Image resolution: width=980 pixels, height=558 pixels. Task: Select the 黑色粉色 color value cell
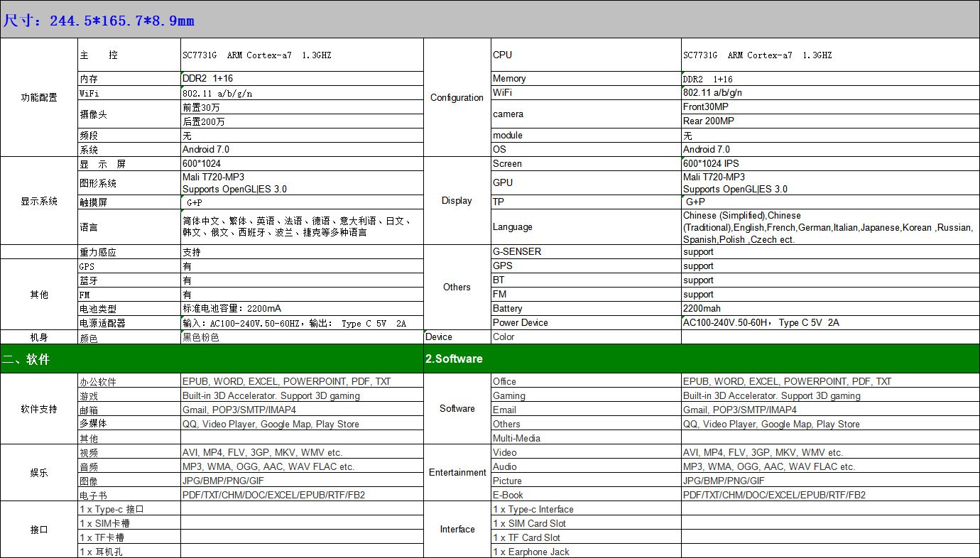click(x=302, y=337)
